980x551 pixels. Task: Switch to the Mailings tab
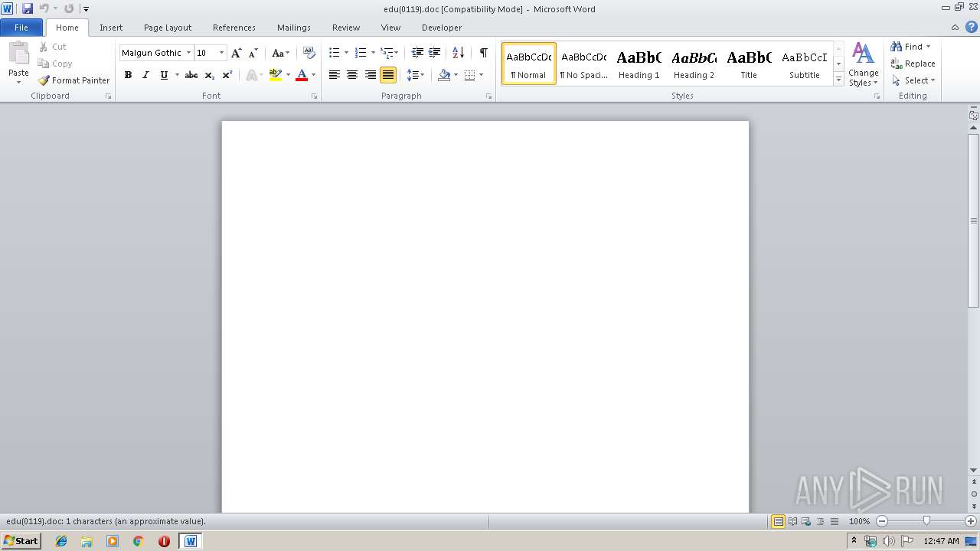294,28
